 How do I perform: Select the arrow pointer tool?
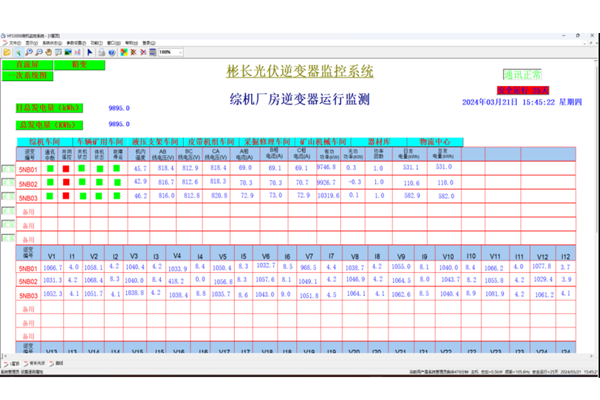point(89,52)
